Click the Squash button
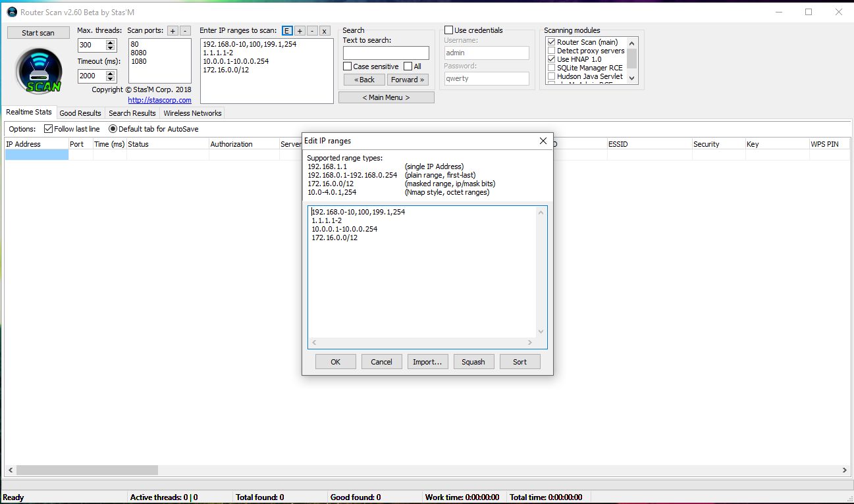The image size is (854, 504). 473,362
